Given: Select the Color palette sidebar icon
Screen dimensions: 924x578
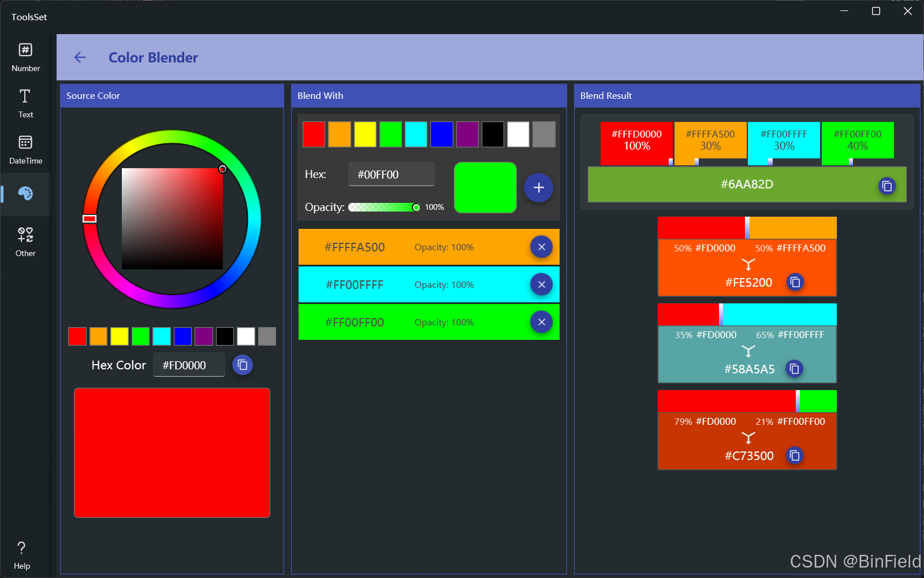Looking at the screenshot, I should click(x=25, y=194).
